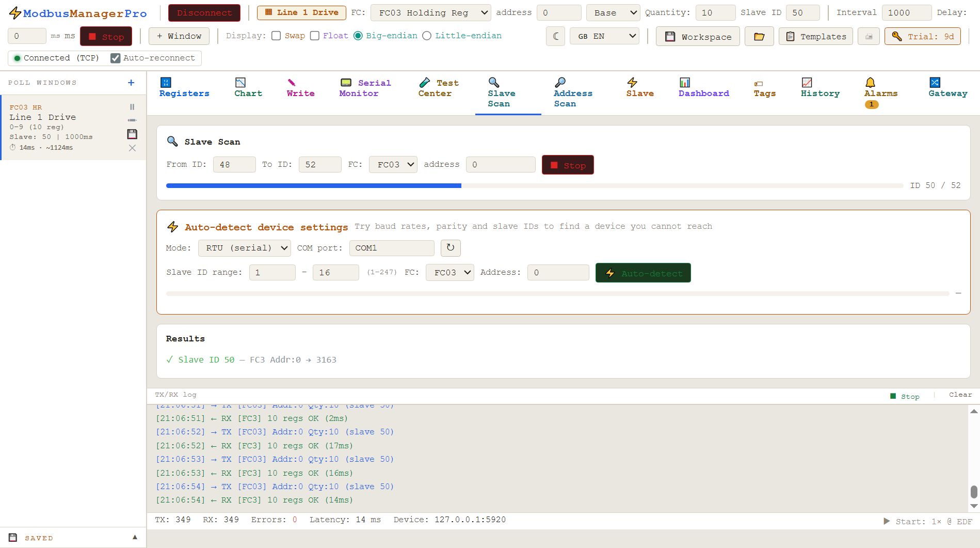Viewport: 980px width, 548px height.
Task: Open the Slave Scan FC03 dropdown
Action: click(x=393, y=165)
